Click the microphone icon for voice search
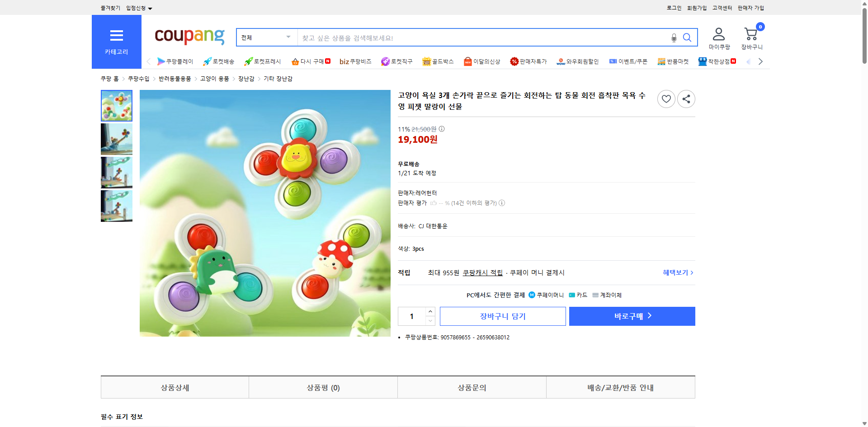The width and height of the screenshot is (868, 427). click(x=673, y=38)
